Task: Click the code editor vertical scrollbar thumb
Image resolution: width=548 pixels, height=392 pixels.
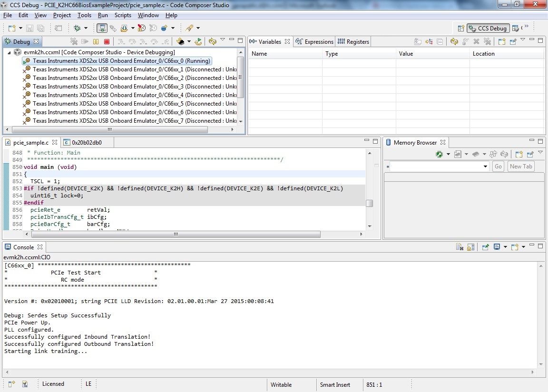Action: [370, 203]
